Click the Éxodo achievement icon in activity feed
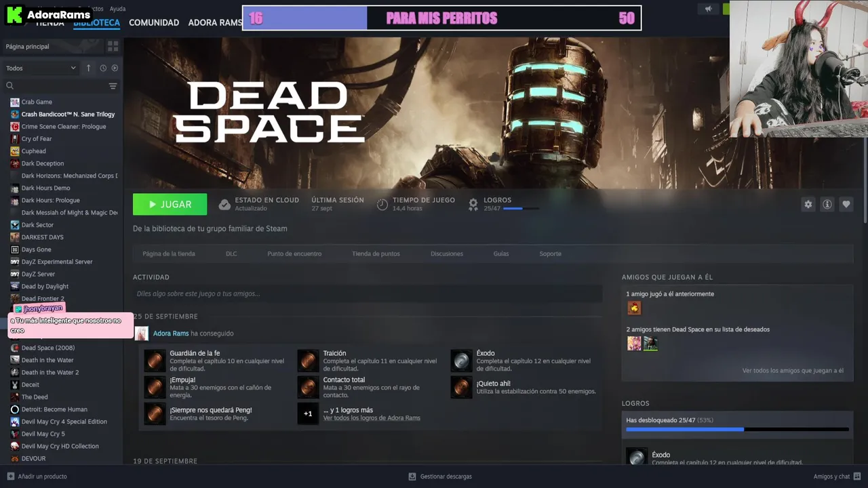The height and width of the screenshot is (488, 868). [x=461, y=361]
